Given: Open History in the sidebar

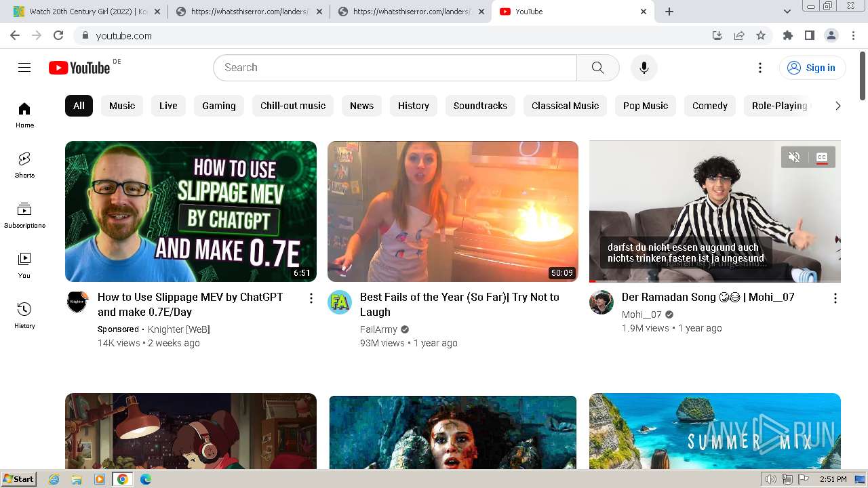Looking at the screenshot, I should (24, 315).
